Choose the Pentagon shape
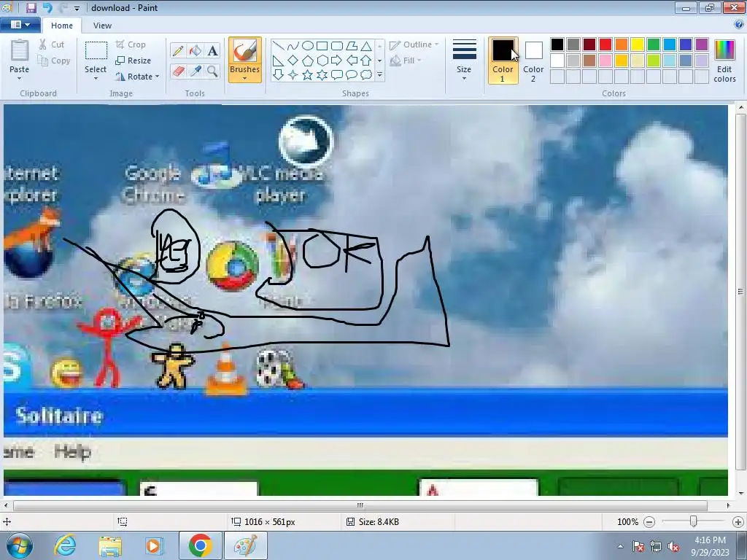Screen dimensions: 747x560 pyautogui.click(x=308, y=61)
